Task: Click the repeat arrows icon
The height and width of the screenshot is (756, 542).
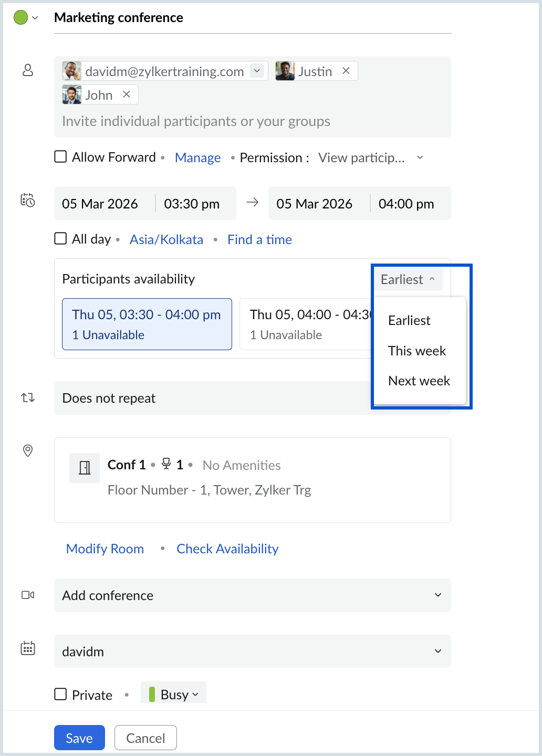Action: [x=27, y=397]
